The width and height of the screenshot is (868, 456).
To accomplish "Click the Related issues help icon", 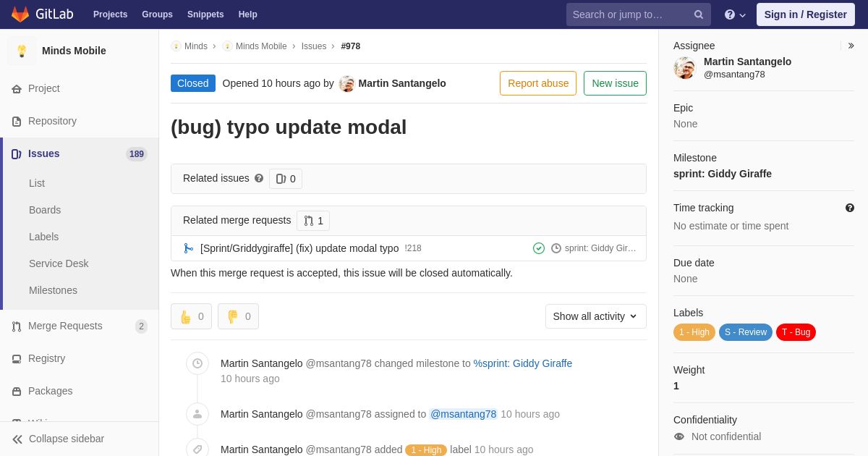I will (x=259, y=178).
